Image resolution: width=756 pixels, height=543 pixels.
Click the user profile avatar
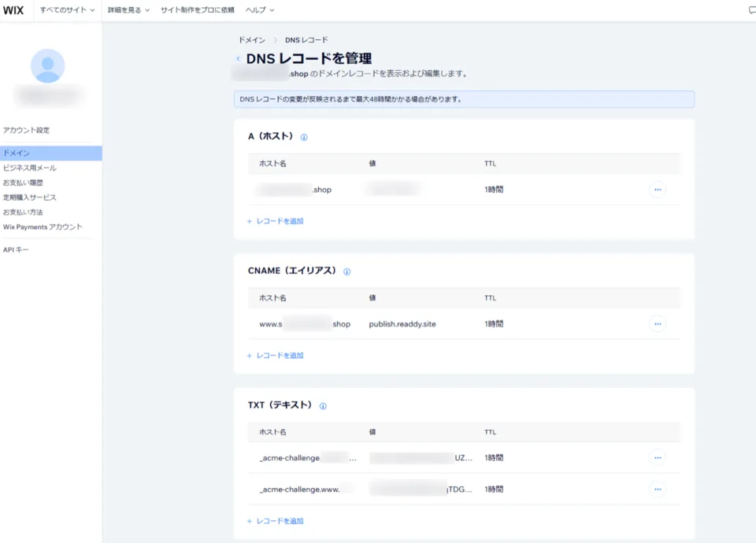tap(47, 66)
